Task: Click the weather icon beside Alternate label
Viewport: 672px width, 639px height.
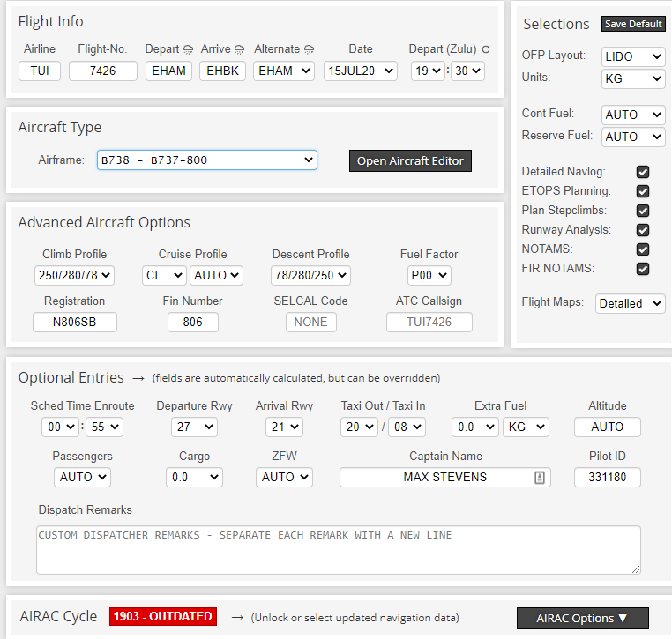Action: [x=309, y=50]
